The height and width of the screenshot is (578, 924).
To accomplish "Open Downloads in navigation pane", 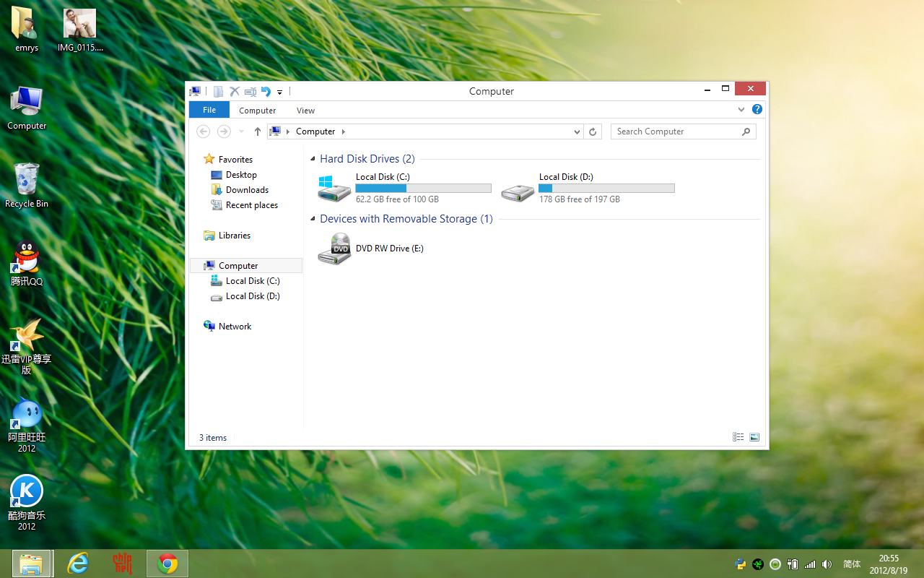I will point(240,190).
